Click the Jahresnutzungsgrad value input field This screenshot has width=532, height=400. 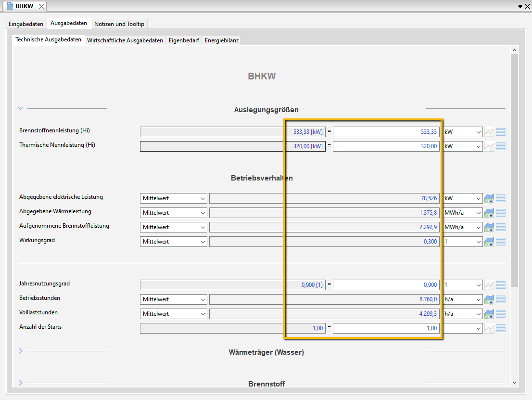click(386, 285)
